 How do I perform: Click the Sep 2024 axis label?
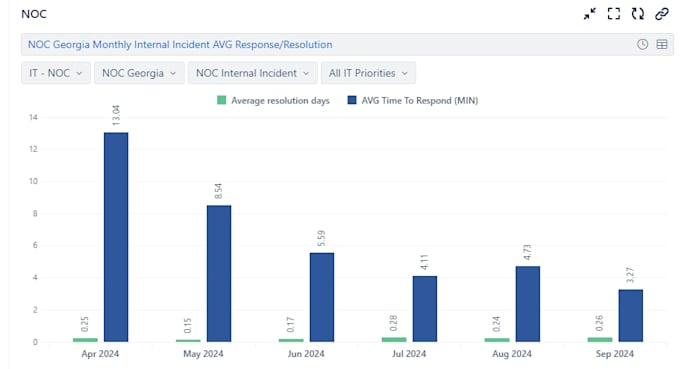click(x=615, y=354)
